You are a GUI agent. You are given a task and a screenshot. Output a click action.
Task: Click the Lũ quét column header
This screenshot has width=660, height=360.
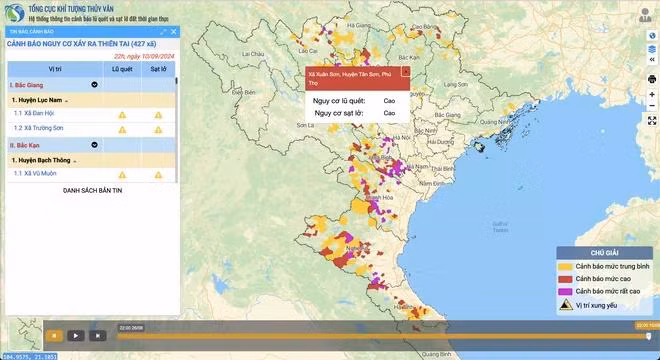(x=122, y=69)
